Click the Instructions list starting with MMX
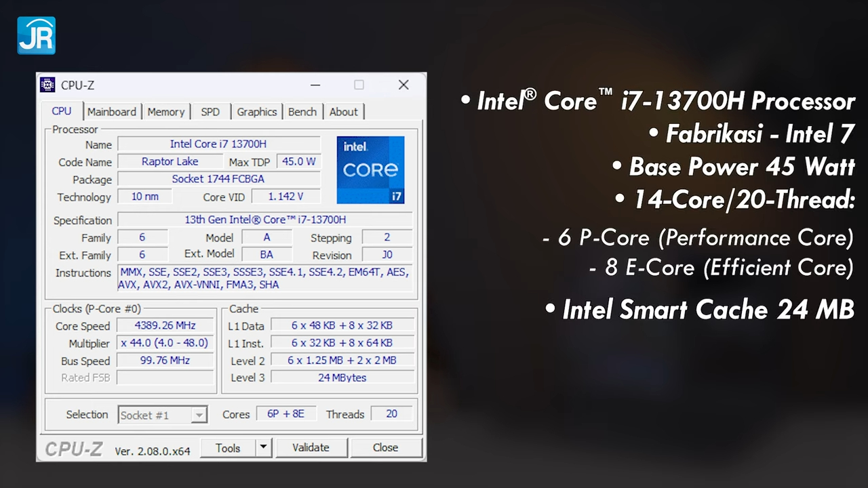 (x=265, y=279)
